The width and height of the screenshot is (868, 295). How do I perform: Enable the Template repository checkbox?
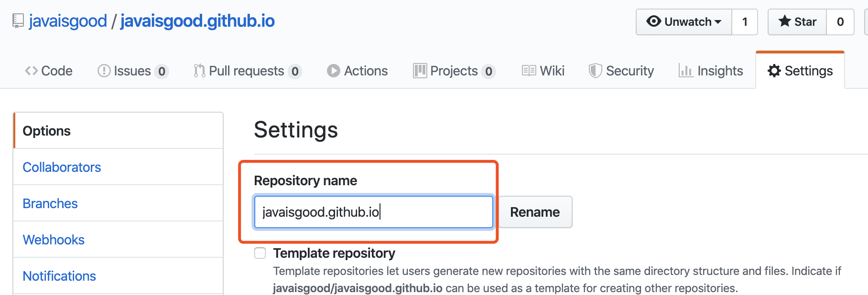[x=260, y=253]
